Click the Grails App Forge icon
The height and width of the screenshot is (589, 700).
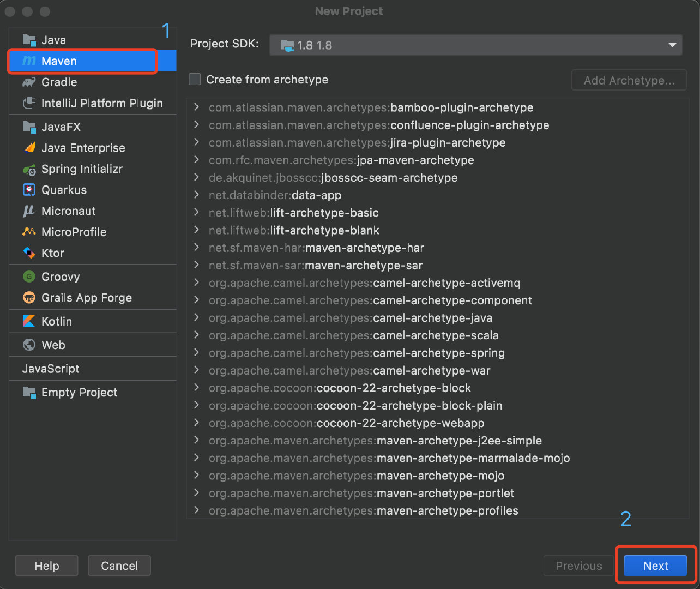click(x=29, y=298)
